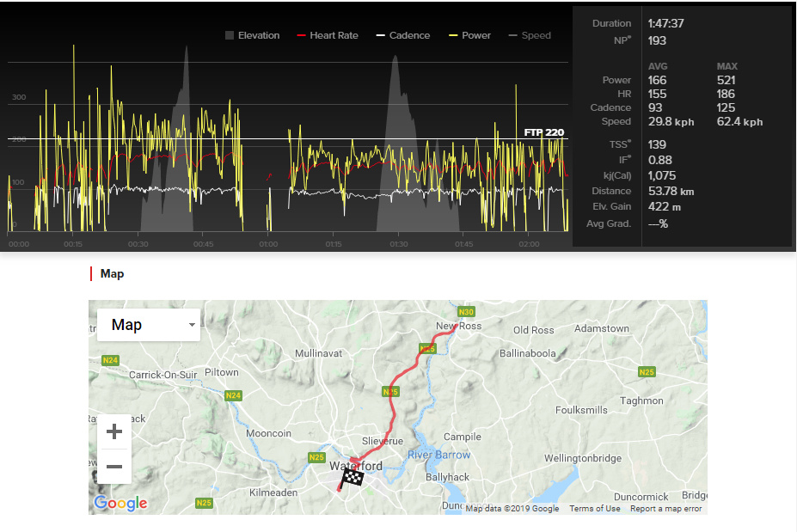Zoom in on the map

pyautogui.click(x=114, y=431)
